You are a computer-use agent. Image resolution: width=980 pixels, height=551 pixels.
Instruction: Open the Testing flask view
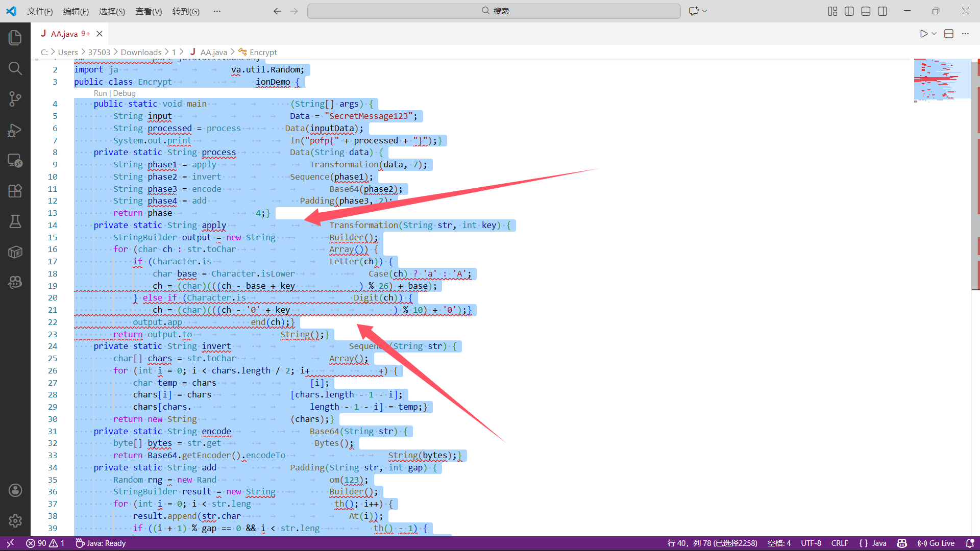tap(15, 221)
